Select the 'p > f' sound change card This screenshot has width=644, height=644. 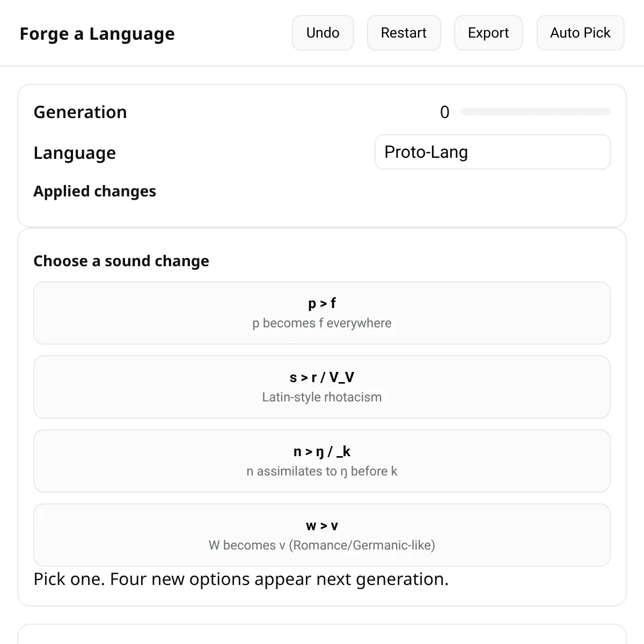click(322, 313)
